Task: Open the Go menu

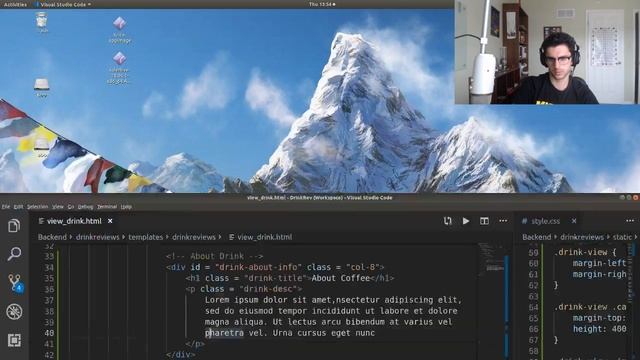Action: pyautogui.click(x=71, y=207)
